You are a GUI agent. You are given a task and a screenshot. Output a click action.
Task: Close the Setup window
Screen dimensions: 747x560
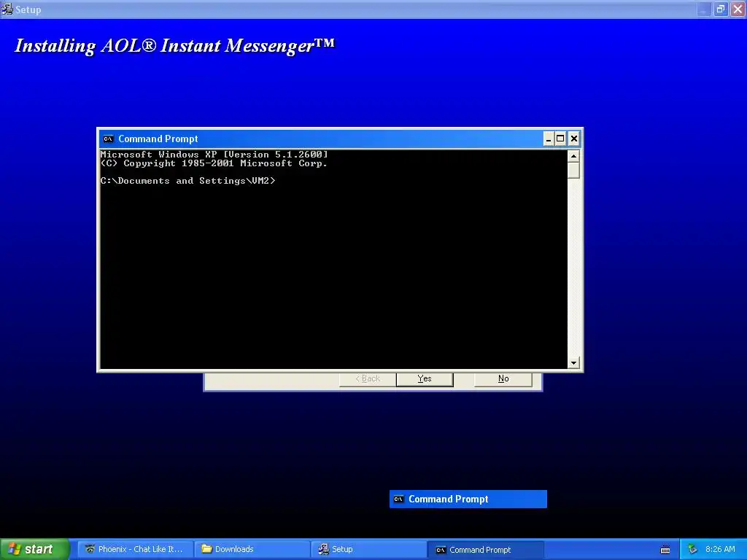click(x=738, y=9)
